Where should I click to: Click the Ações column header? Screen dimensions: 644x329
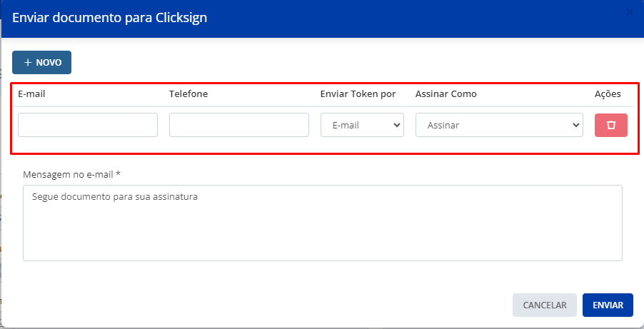[x=608, y=94]
